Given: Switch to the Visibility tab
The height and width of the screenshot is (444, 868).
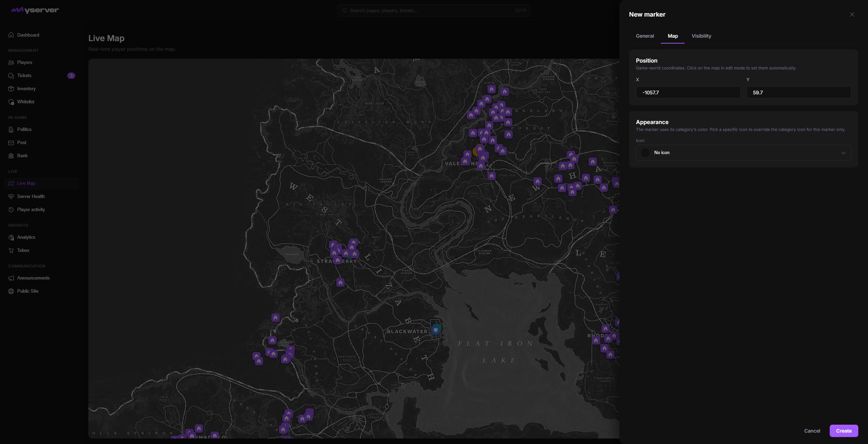Looking at the screenshot, I should [701, 36].
